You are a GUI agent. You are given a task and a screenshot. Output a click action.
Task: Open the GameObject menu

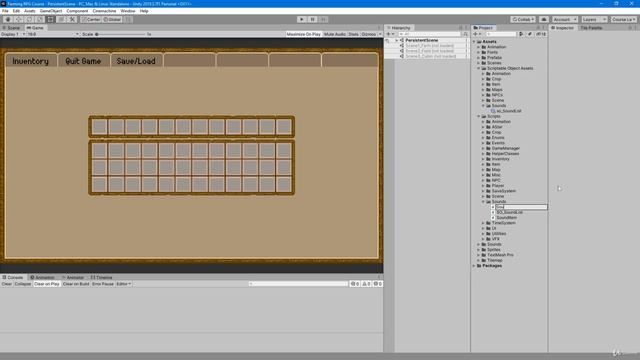point(51,11)
